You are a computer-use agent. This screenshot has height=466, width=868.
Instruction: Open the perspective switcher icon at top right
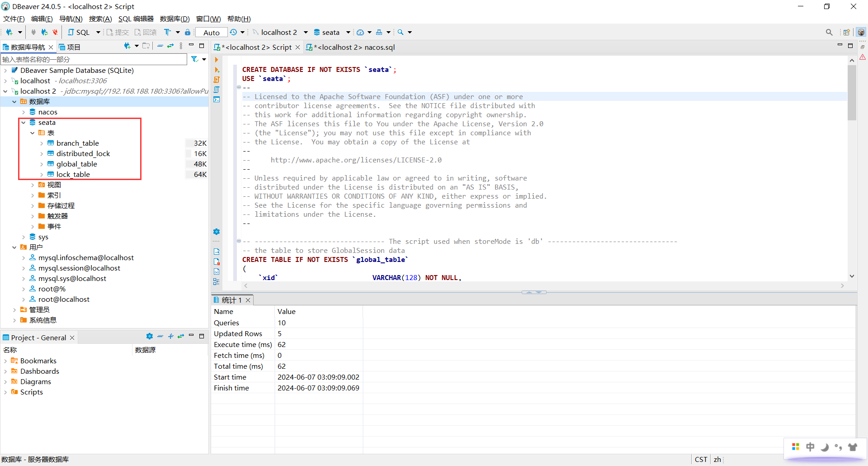click(846, 32)
